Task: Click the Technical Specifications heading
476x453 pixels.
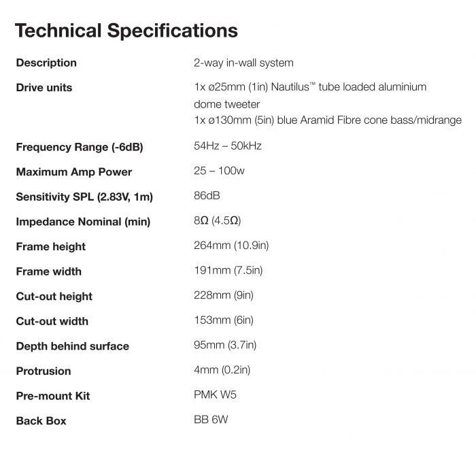Action: tap(126, 31)
